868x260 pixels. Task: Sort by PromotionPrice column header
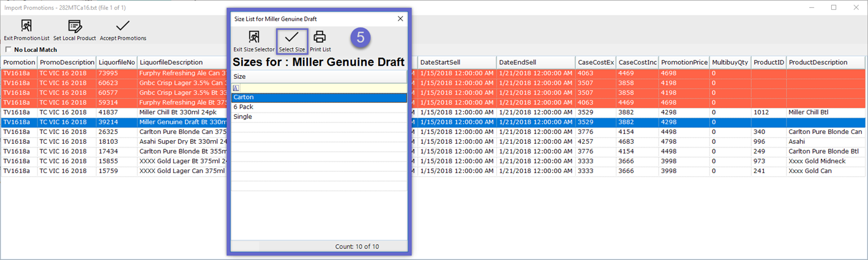click(684, 62)
